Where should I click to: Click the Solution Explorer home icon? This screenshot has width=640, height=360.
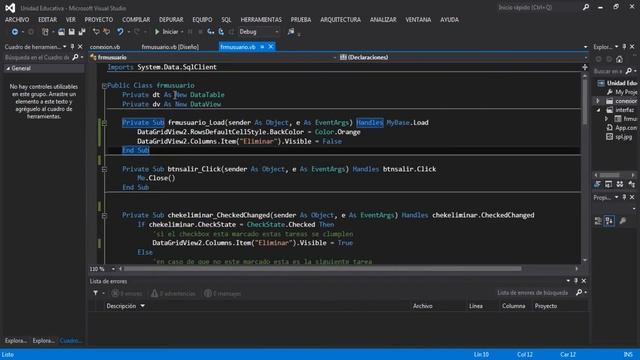(x=619, y=59)
